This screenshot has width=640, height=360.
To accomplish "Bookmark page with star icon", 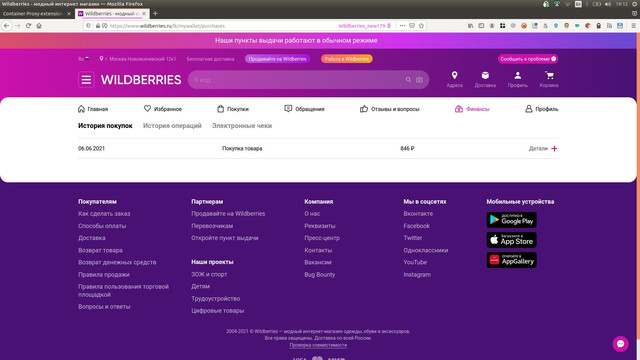I will (421, 26).
